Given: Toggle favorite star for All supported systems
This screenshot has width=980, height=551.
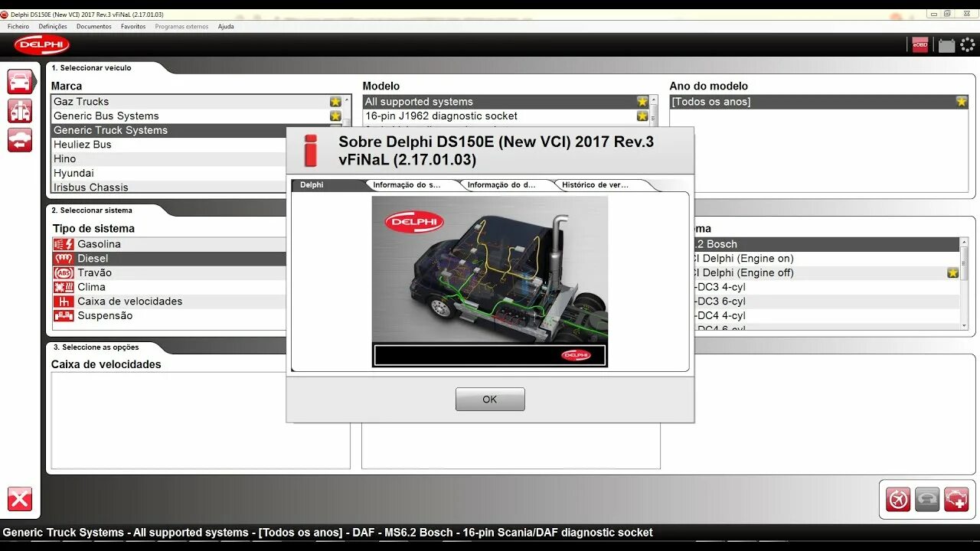Looking at the screenshot, I should click(x=642, y=102).
